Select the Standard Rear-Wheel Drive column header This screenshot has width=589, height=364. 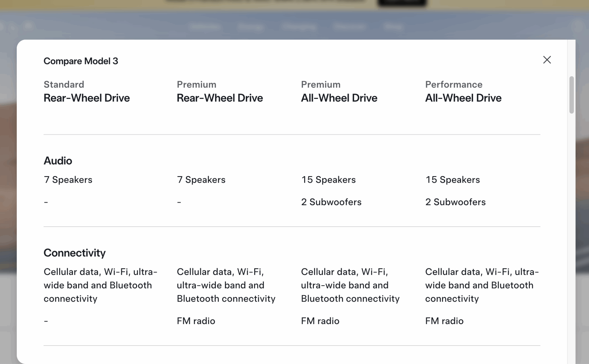[87, 91]
